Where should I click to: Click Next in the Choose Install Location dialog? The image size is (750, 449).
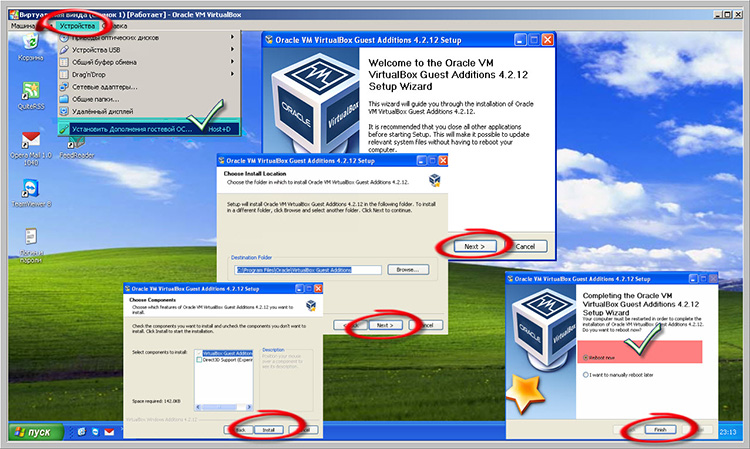pyautogui.click(x=385, y=325)
